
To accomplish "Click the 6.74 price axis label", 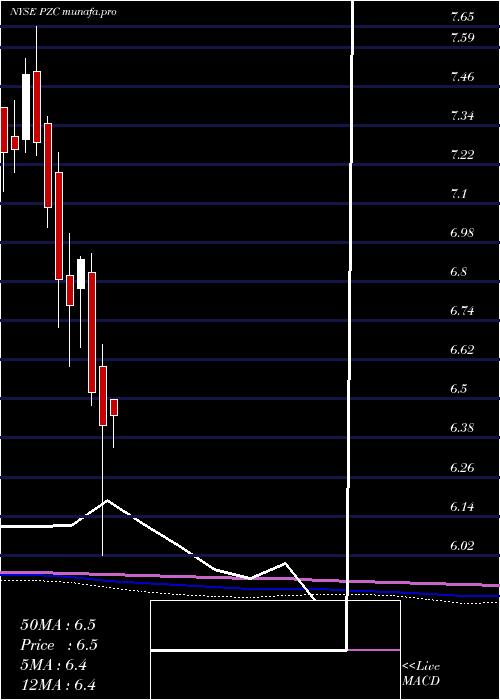I will coord(462,310).
